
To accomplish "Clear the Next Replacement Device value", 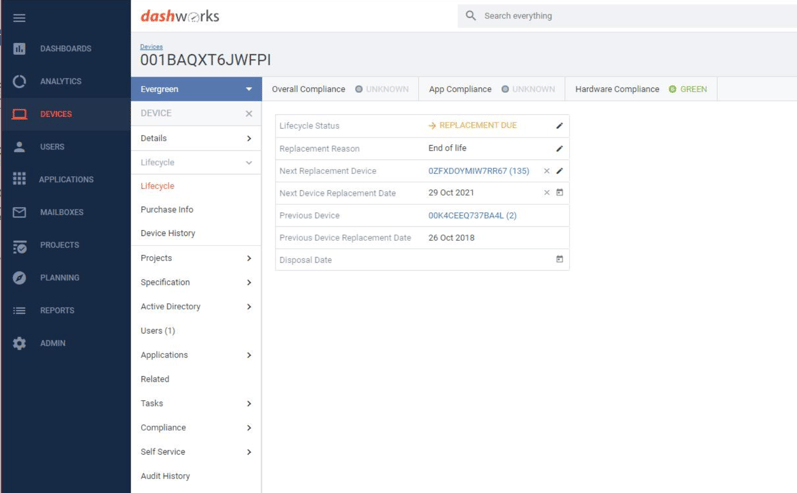I will pos(546,171).
